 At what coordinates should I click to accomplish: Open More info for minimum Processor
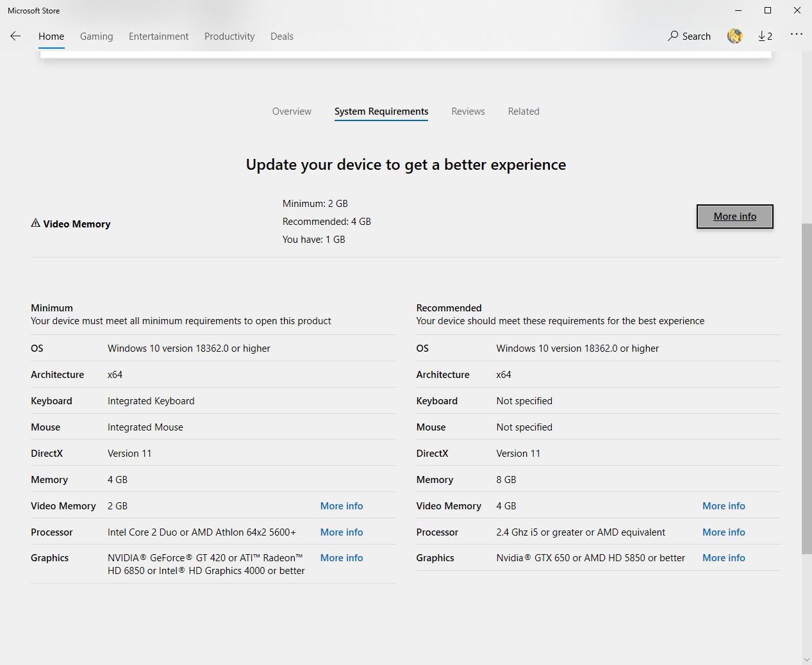(342, 532)
